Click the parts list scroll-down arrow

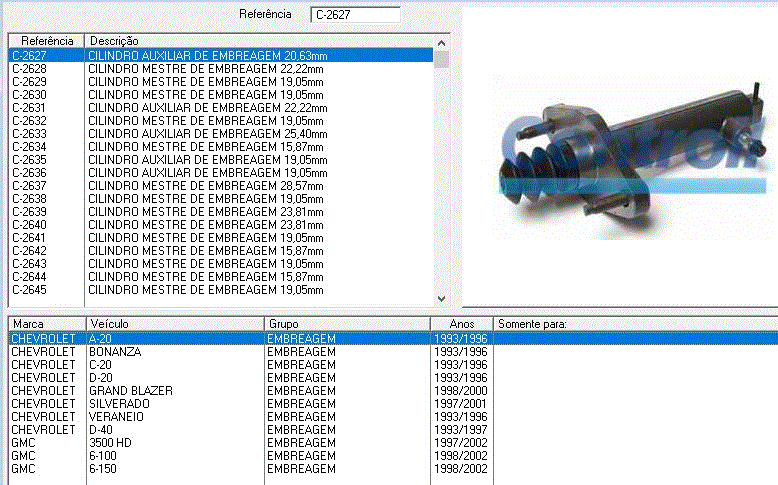point(441,298)
